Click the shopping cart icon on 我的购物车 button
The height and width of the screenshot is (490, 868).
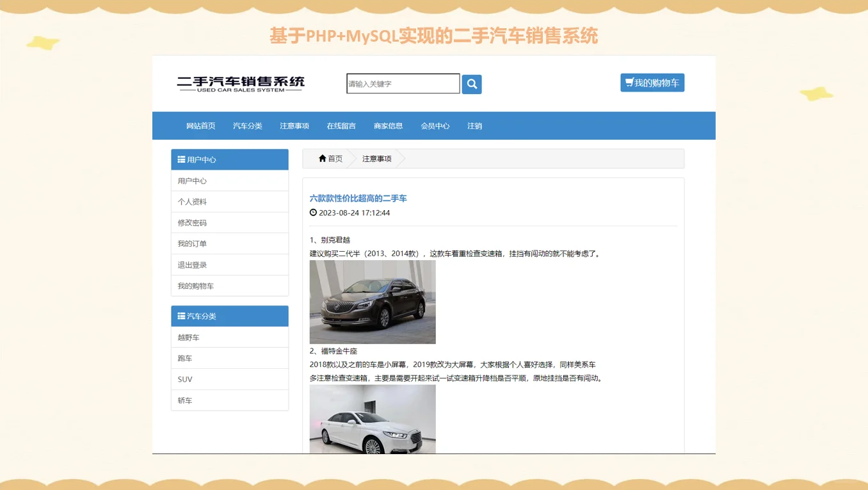click(x=628, y=82)
